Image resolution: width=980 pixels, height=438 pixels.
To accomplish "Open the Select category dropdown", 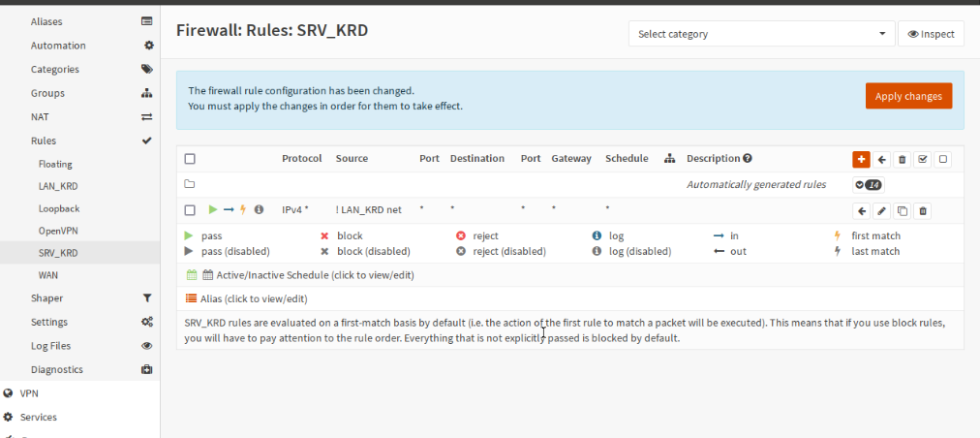I will [x=761, y=34].
